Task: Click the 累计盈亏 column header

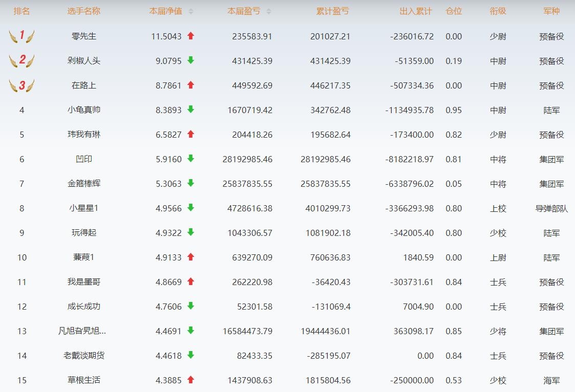Action: (332, 11)
